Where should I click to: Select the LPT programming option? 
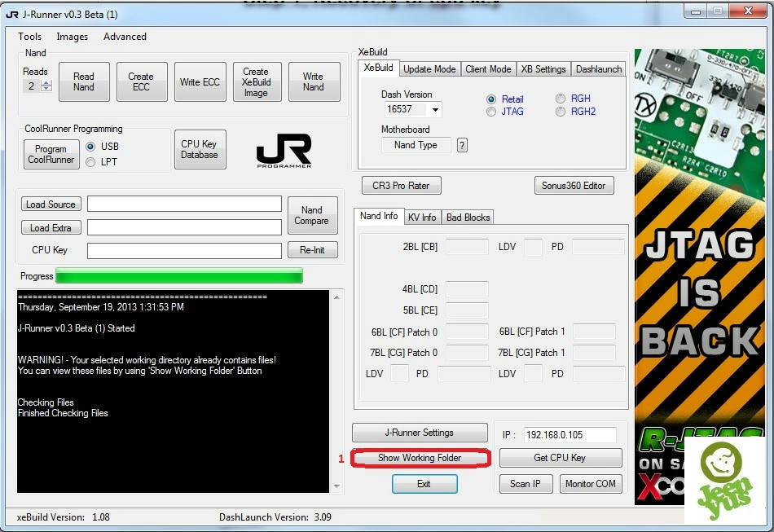90,161
